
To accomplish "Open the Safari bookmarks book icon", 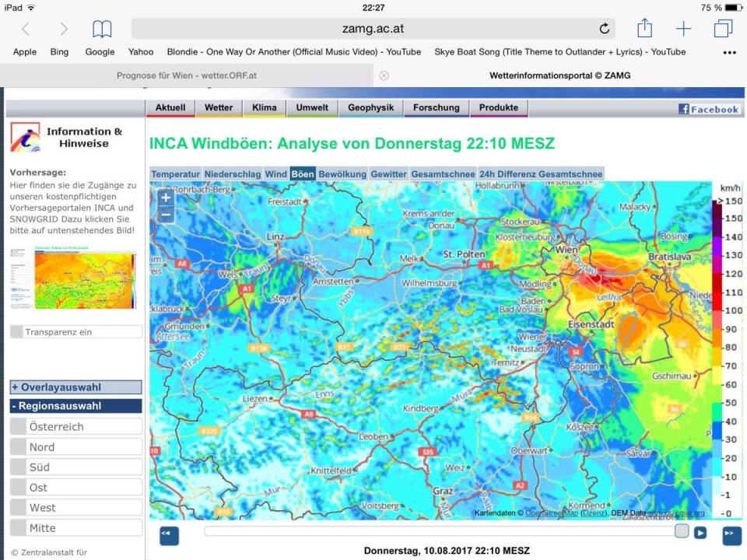I will (x=102, y=29).
